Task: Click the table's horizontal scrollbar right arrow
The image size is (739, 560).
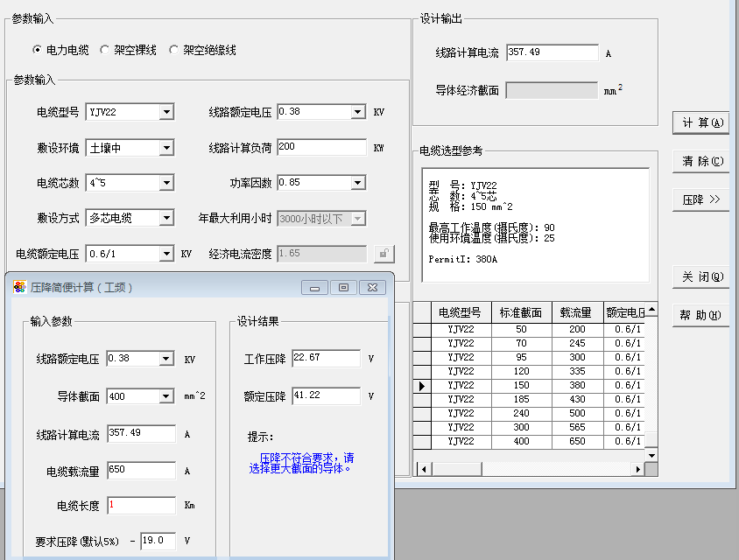Action: (x=637, y=469)
